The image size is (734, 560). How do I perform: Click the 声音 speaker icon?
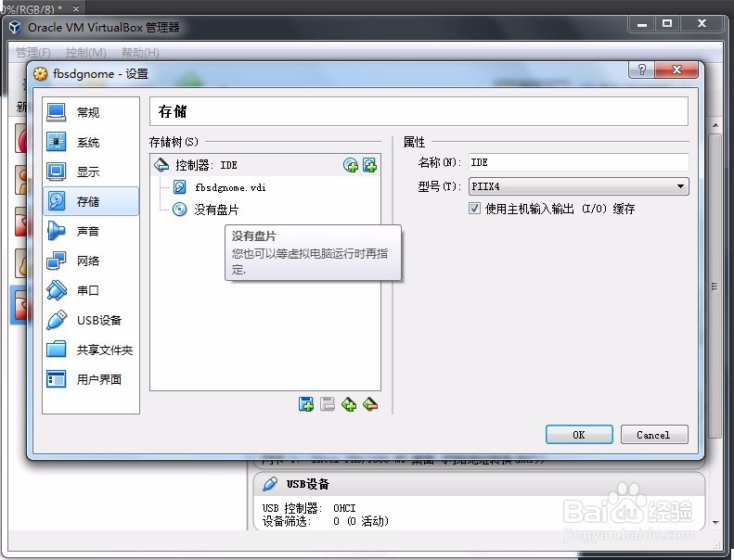pos(57,231)
